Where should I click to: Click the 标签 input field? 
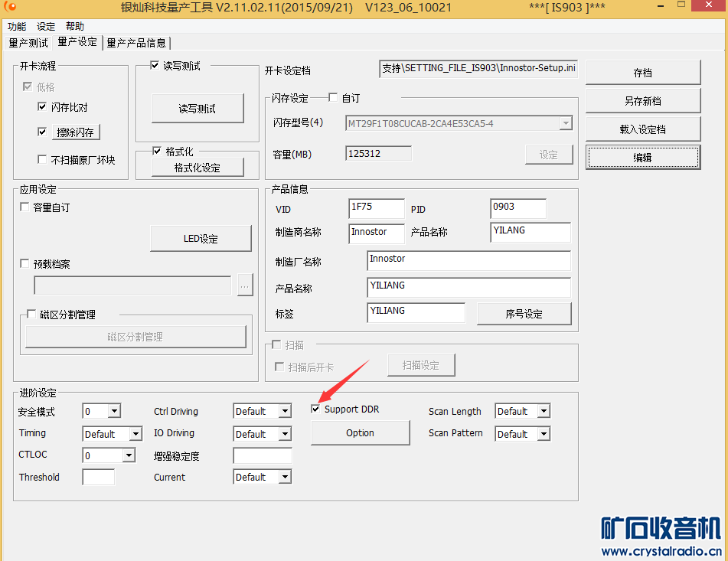coord(416,313)
